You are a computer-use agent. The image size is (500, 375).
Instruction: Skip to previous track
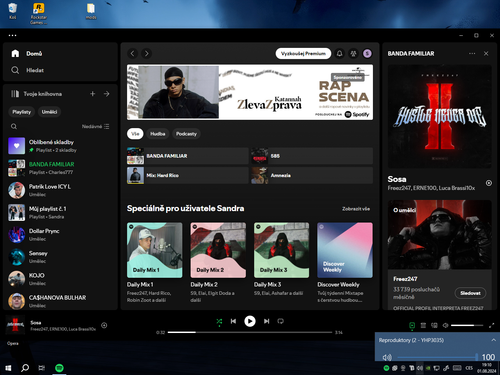pyautogui.click(x=233, y=321)
